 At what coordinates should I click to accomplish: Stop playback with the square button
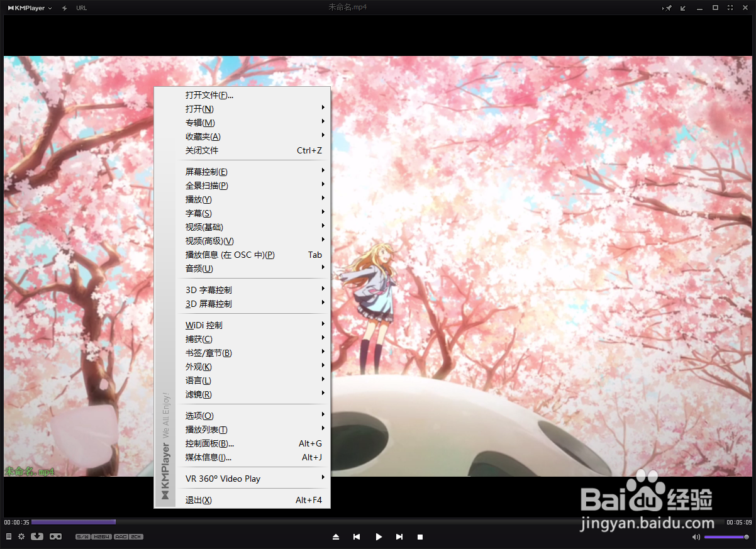coord(420,537)
